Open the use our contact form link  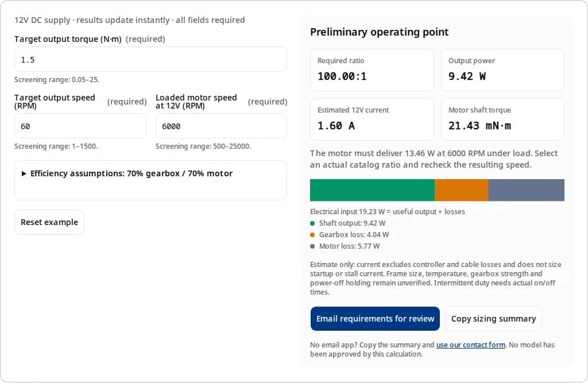(471, 345)
